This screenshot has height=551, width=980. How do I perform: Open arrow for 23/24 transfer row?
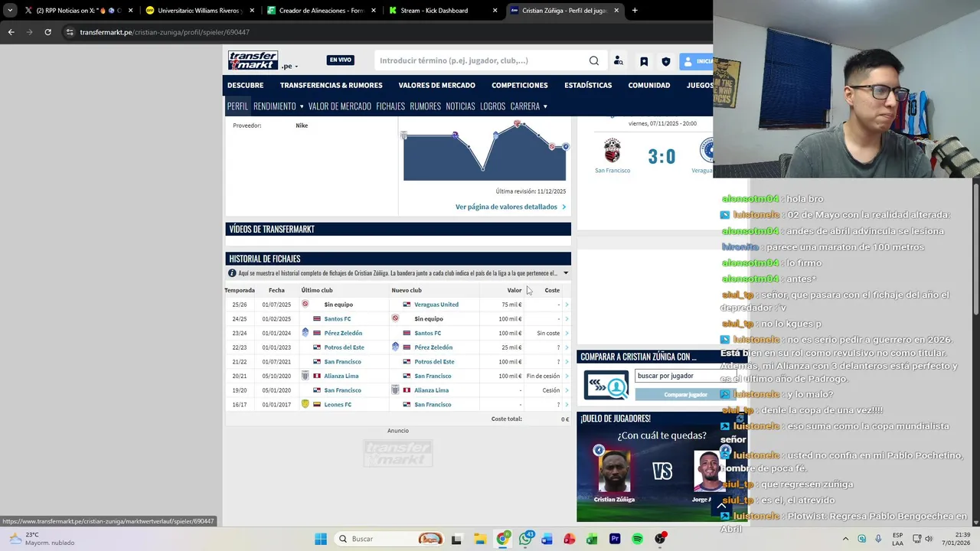[567, 333]
